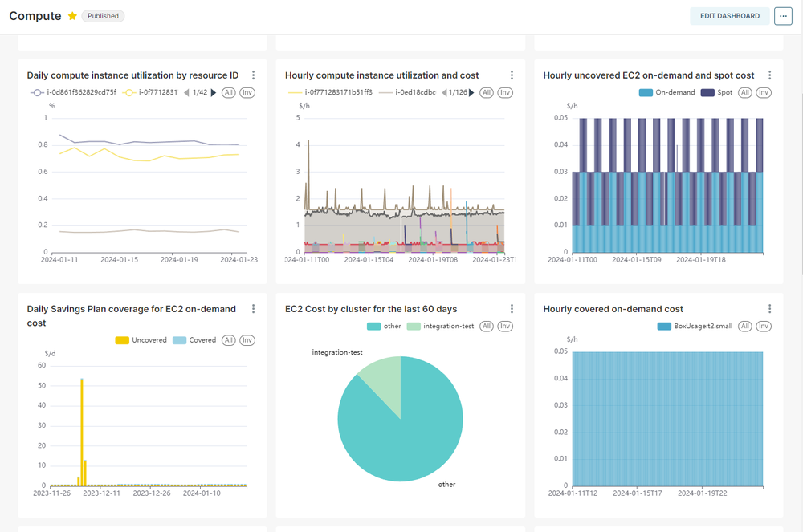The height and width of the screenshot is (532, 803).
Task: Click 'Hourly compute instance utilization and cost' title
Action: [x=382, y=75]
